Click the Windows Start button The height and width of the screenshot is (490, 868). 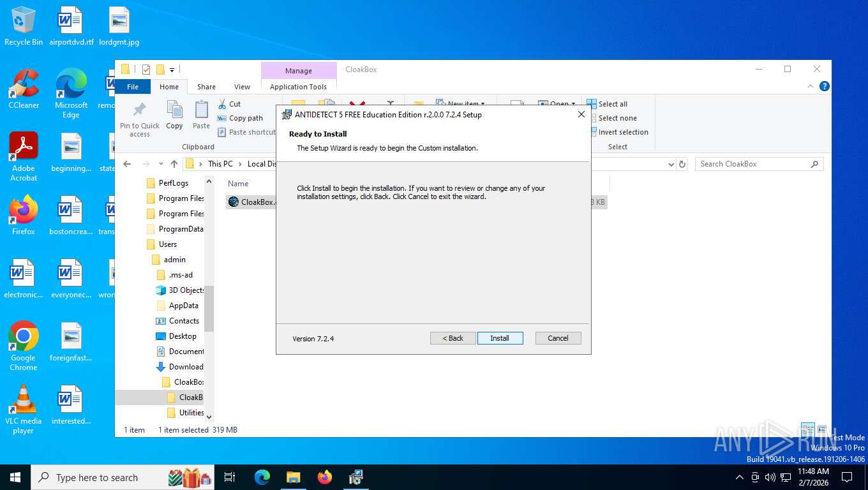(15, 477)
